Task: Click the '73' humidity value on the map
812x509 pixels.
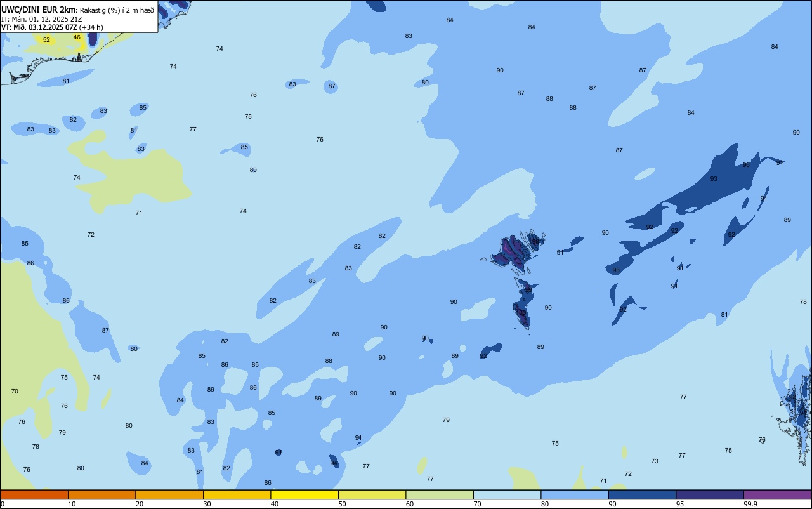Action: 655,461
